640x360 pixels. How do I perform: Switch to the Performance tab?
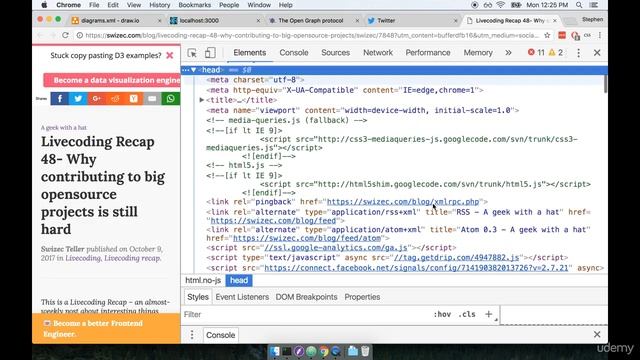click(x=428, y=53)
